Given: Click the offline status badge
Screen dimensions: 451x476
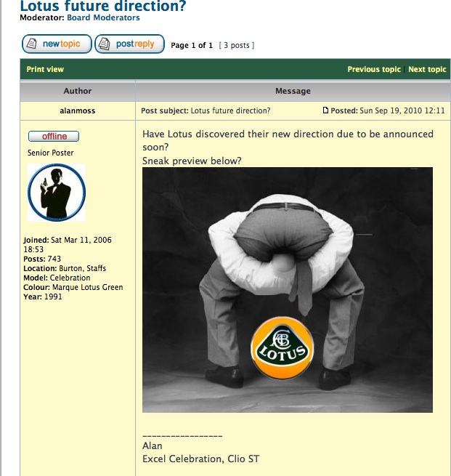Looking at the screenshot, I should click(54, 137).
